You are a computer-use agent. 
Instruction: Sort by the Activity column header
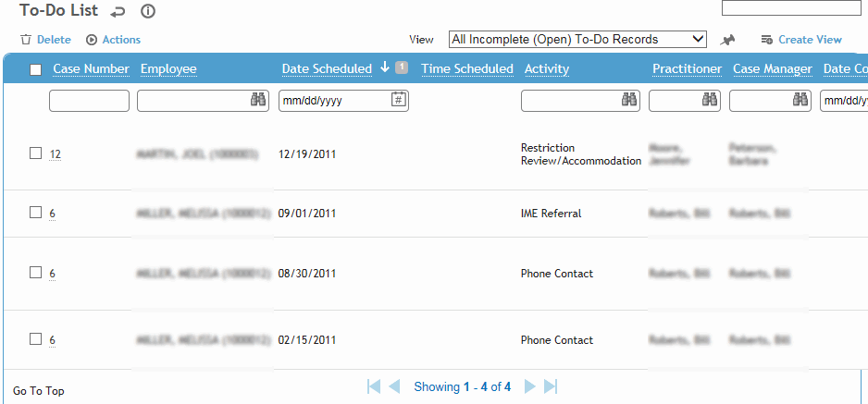tap(546, 69)
